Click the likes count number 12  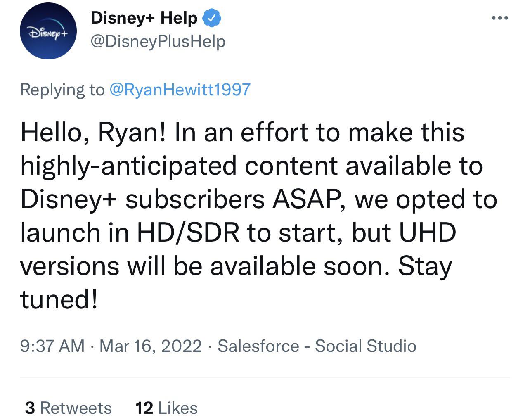[x=144, y=408]
